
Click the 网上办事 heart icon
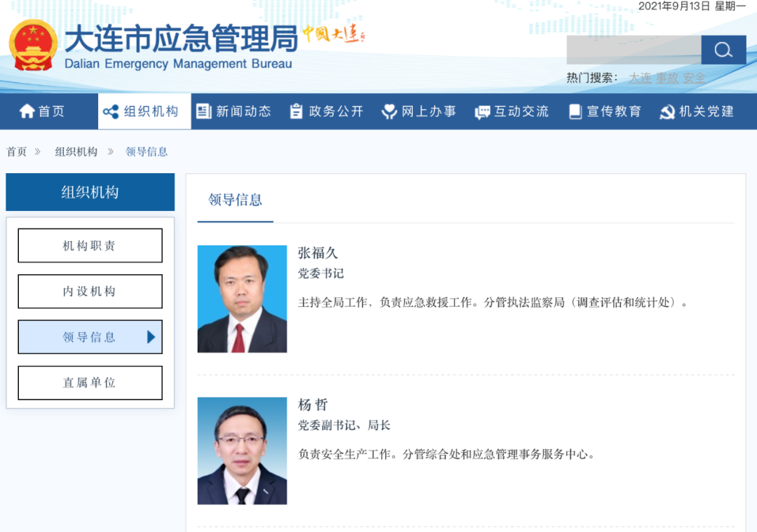[x=388, y=111]
